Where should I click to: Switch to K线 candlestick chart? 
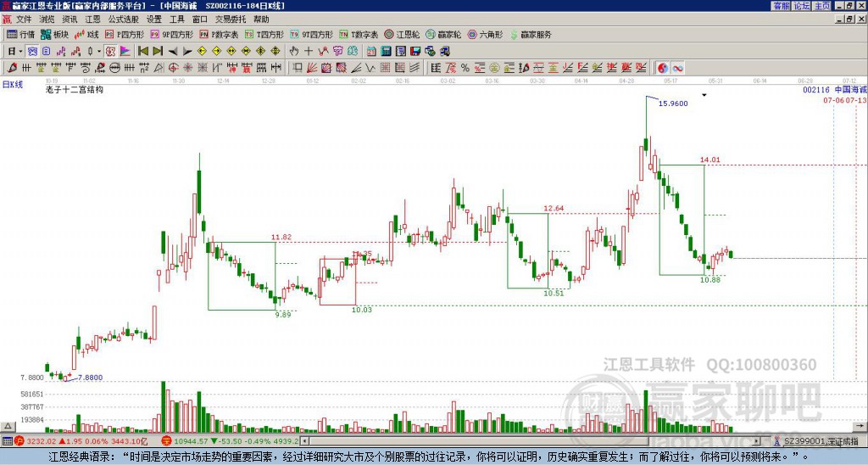pos(86,34)
